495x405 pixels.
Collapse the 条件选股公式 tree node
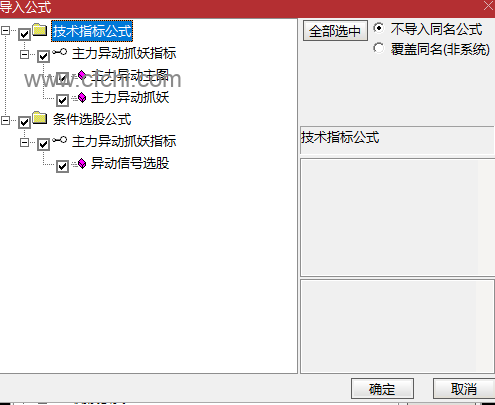pos(5,120)
